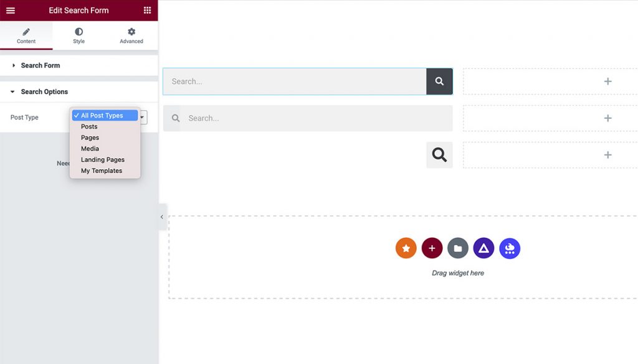Open the hamburger menu in panel header
Screen dimensions: 638x364
click(x=11, y=11)
